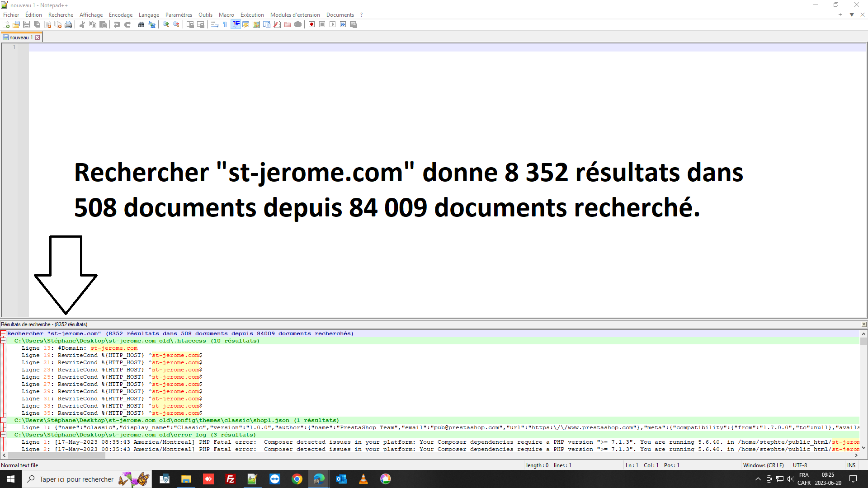Collapse the Rechercher "st-jerome.com" results root

click(x=3, y=333)
